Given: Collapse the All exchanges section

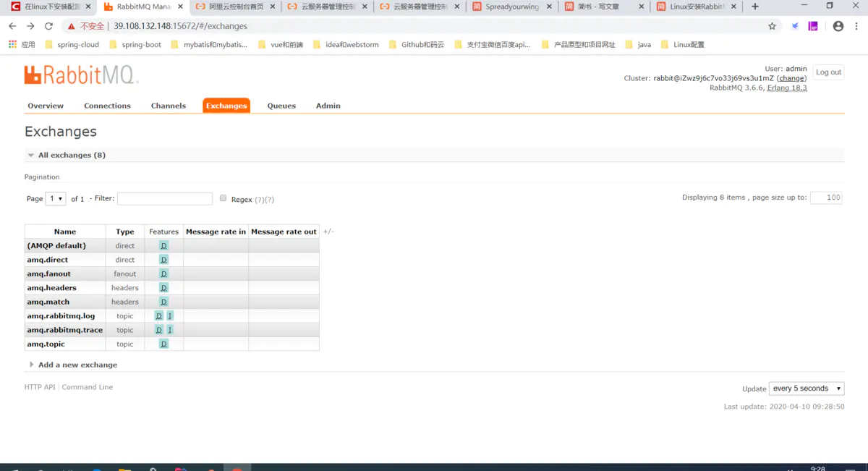Looking at the screenshot, I should pyautogui.click(x=72, y=155).
